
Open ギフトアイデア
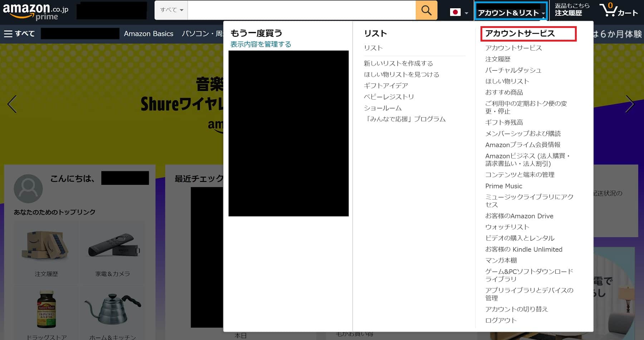(x=386, y=86)
